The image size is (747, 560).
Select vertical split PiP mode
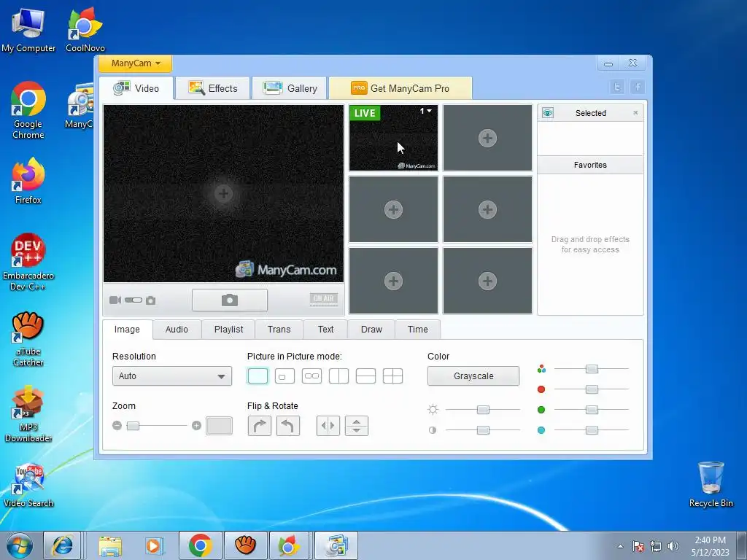(338, 376)
